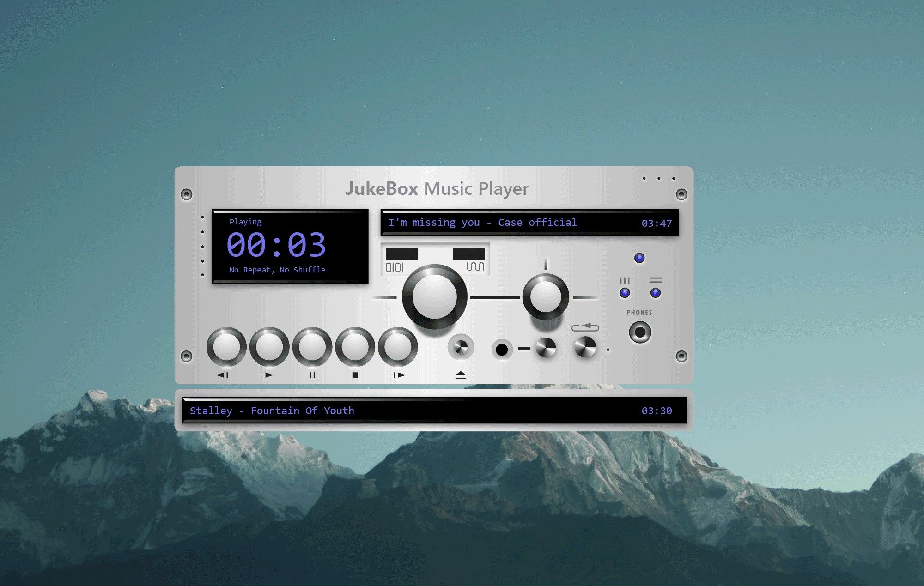
Task: Click the 00:03 elapsed time display
Action: coord(276,245)
